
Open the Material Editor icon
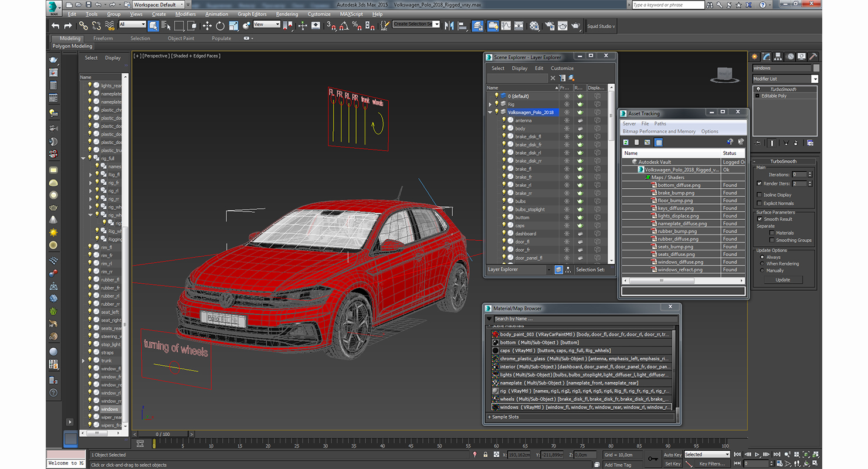pos(534,26)
